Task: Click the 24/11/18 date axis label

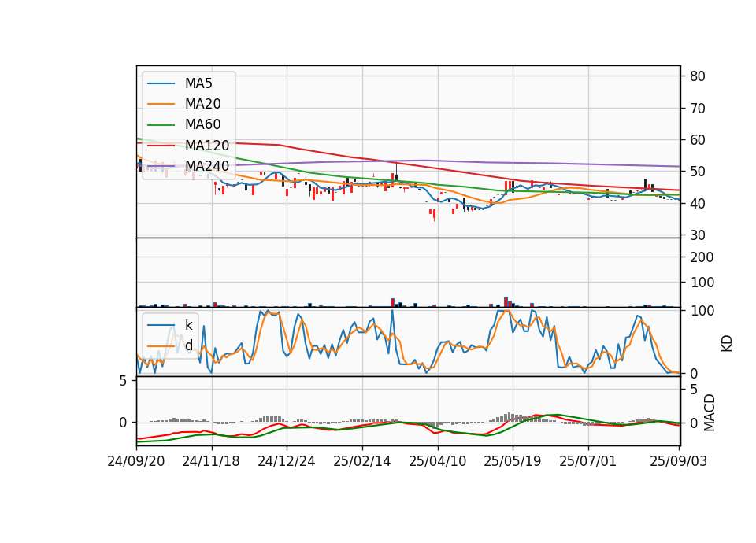Action: tap(211, 461)
